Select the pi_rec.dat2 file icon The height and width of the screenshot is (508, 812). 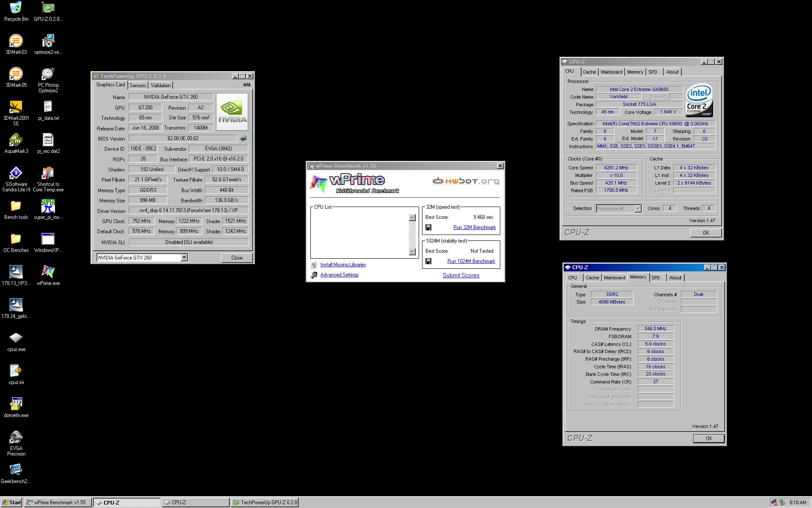(48, 144)
